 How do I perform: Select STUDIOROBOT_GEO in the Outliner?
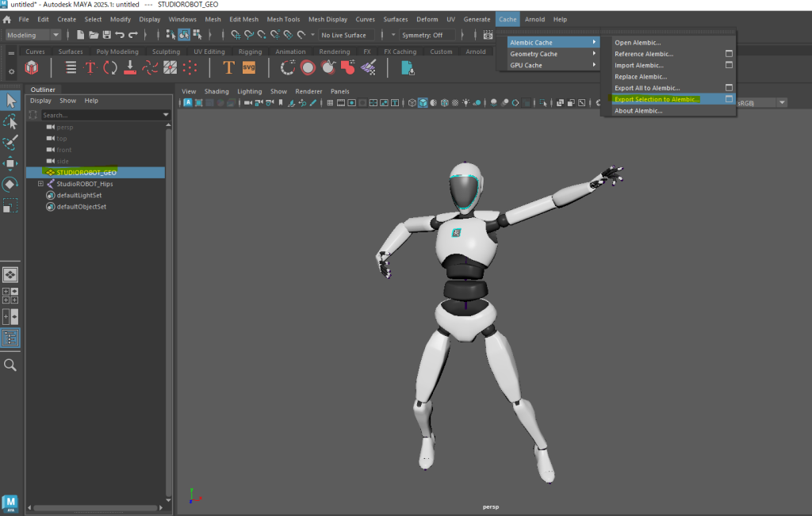(x=86, y=172)
